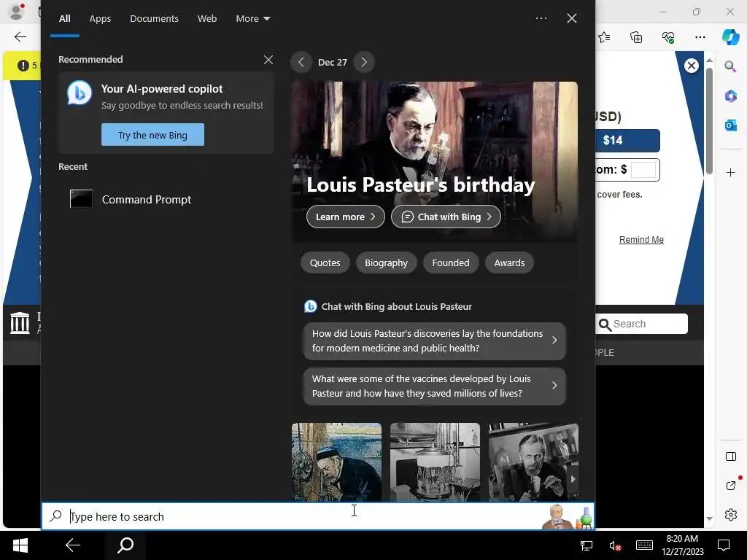
Task: Toggle the Edge sidebar panel icon
Action: coord(731,456)
